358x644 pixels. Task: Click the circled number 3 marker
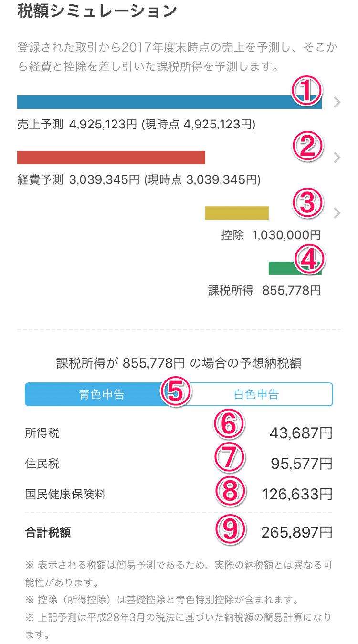[x=308, y=202]
